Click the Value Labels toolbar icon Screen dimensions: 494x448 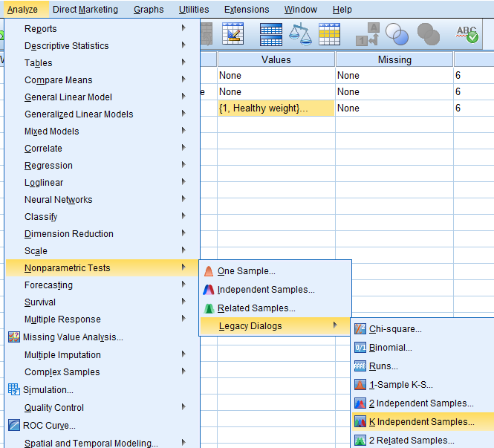(x=368, y=34)
